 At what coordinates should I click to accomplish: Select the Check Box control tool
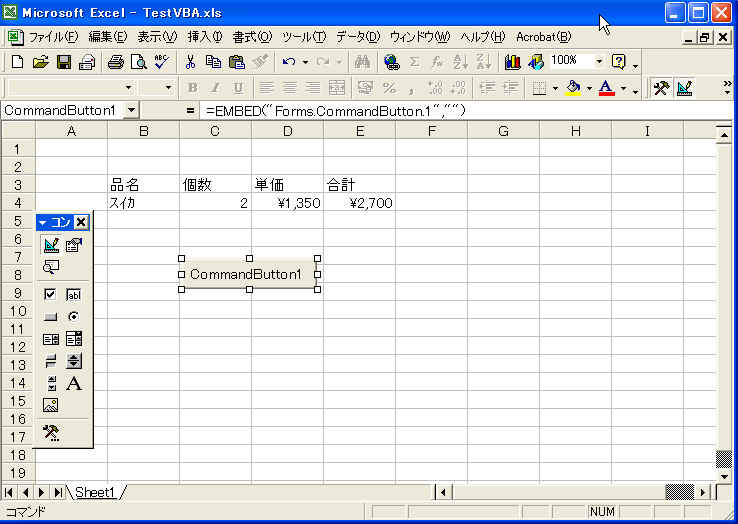coord(50,294)
